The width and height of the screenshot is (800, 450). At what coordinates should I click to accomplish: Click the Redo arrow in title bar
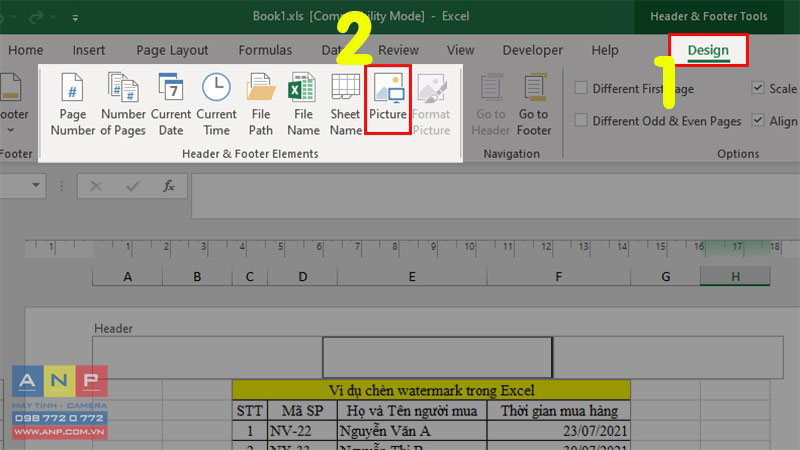[x=36, y=17]
